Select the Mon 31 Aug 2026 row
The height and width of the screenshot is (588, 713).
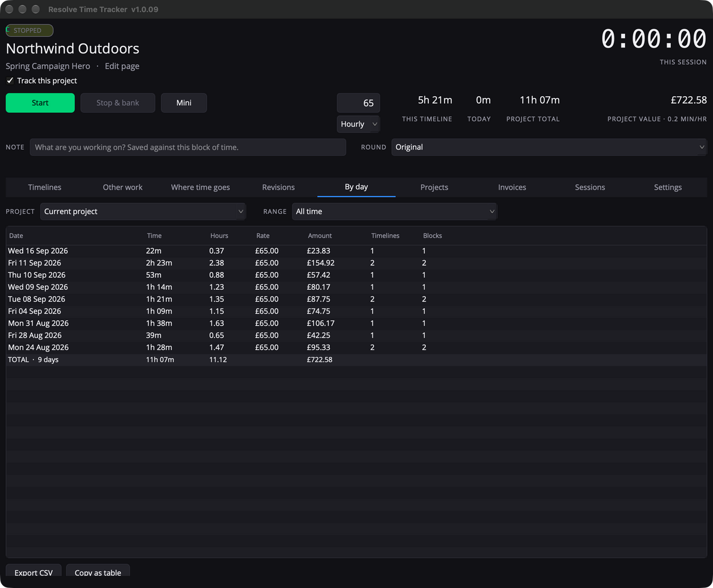(356, 324)
